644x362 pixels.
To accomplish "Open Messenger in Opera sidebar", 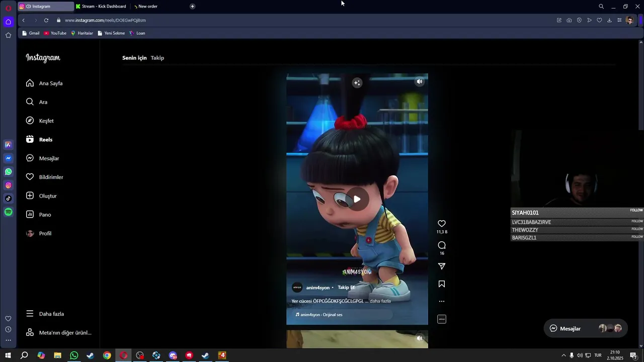I will click(x=8, y=158).
